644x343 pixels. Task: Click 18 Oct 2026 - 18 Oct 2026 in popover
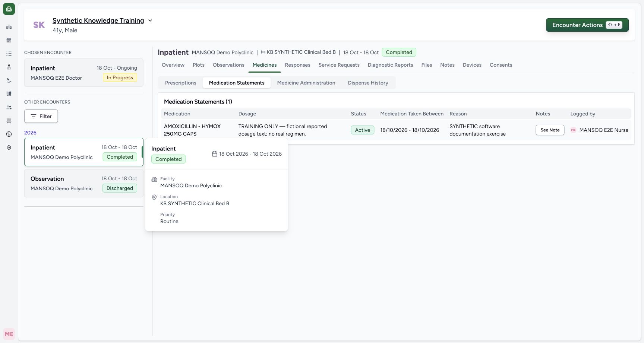(250, 154)
